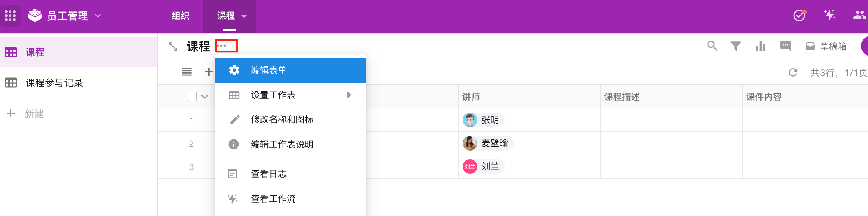Screen dimensions: 868x216
Task: Click the 课程描述 column header
Action: 671,97
